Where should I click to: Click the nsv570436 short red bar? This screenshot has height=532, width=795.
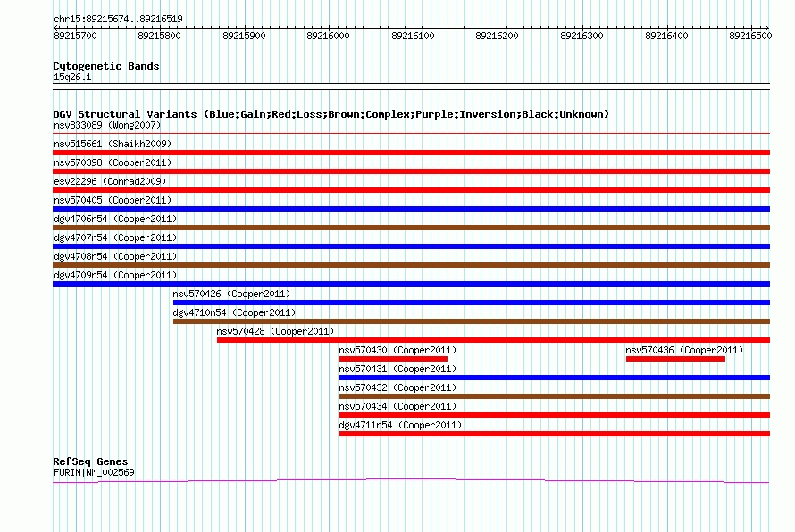[675, 359]
